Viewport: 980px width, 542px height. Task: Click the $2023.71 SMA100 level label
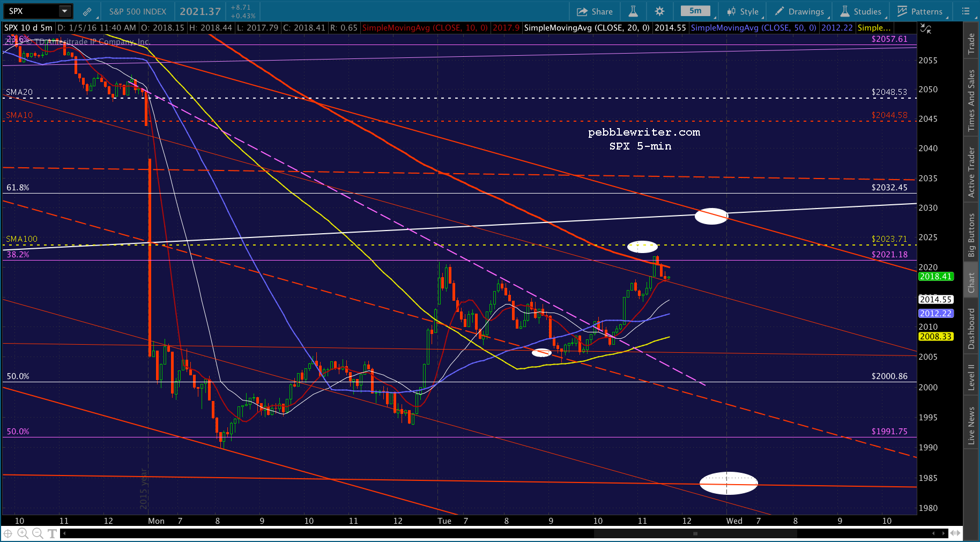click(x=889, y=239)
